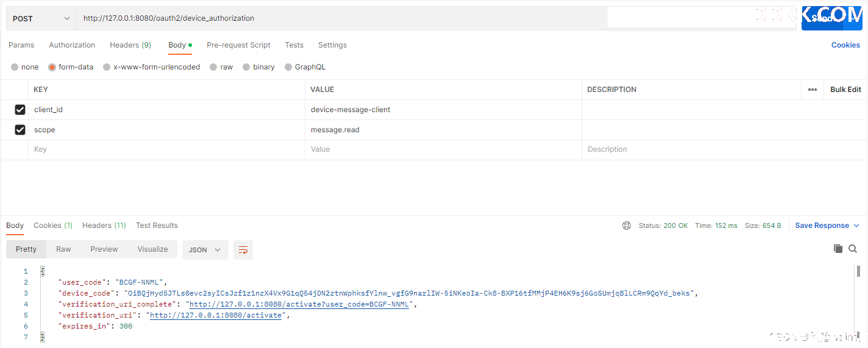Click the empty Value input cell
Image resolution: width=868 pixels, height=348 pixels.
[x=443, y=150]
